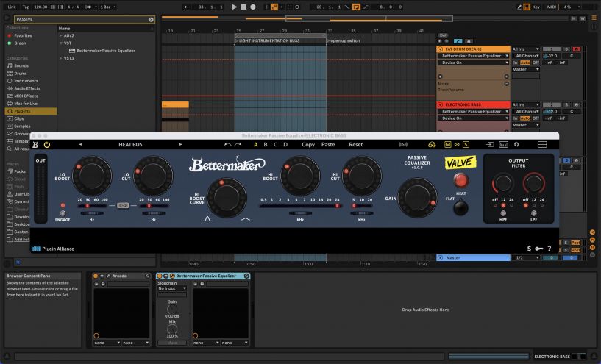The image size is (601, 364).
Task: Click Paste in plugin toolbar
Action: pos(328,144)
